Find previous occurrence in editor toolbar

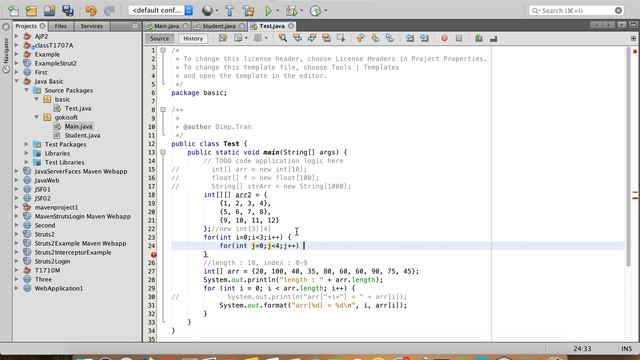[297, 38]
